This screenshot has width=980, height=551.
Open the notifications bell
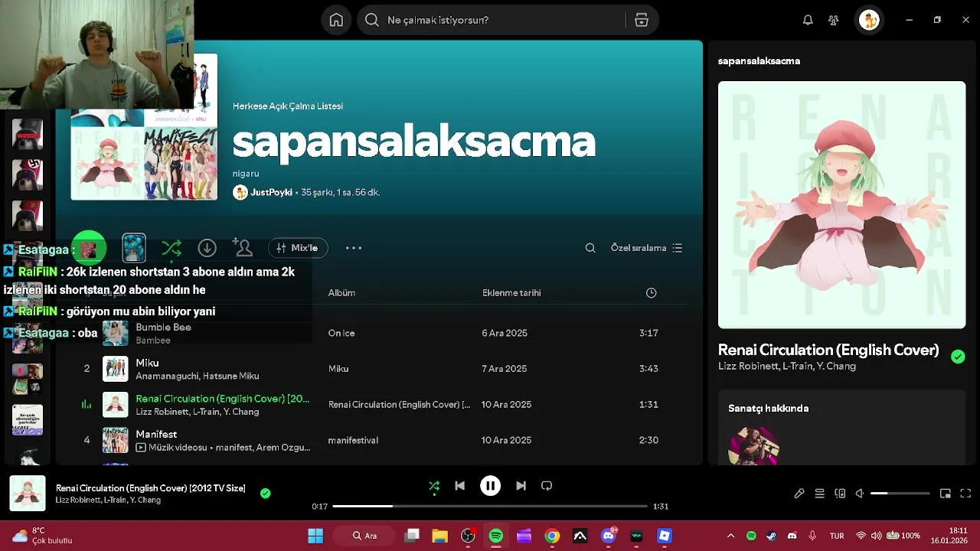(808, 20)
